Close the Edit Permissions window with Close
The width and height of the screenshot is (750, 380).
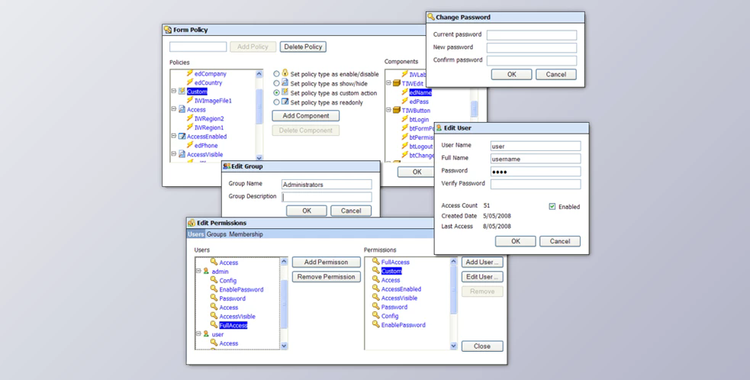click(482, 346)
